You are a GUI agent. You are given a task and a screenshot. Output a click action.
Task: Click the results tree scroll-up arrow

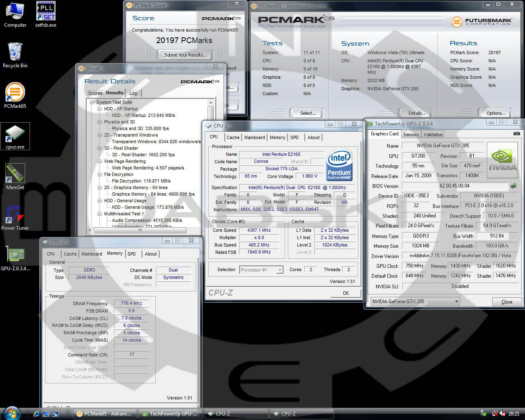211,103
